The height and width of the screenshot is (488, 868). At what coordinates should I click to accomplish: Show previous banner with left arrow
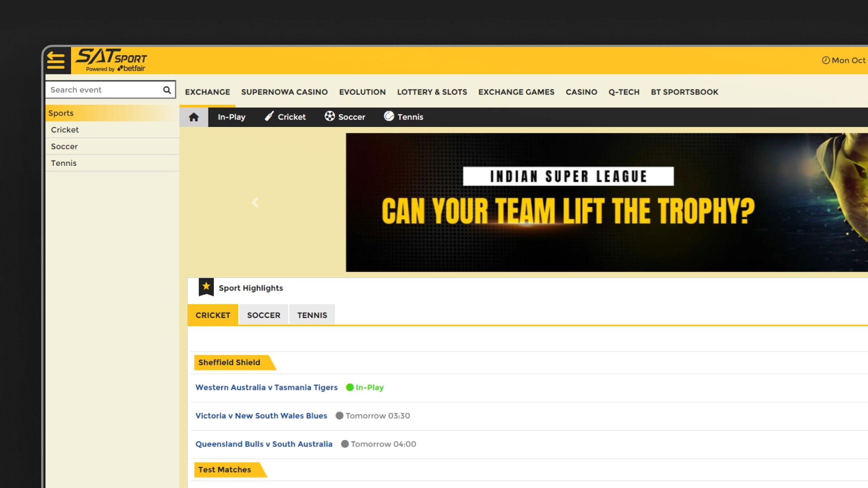point(255,202)
